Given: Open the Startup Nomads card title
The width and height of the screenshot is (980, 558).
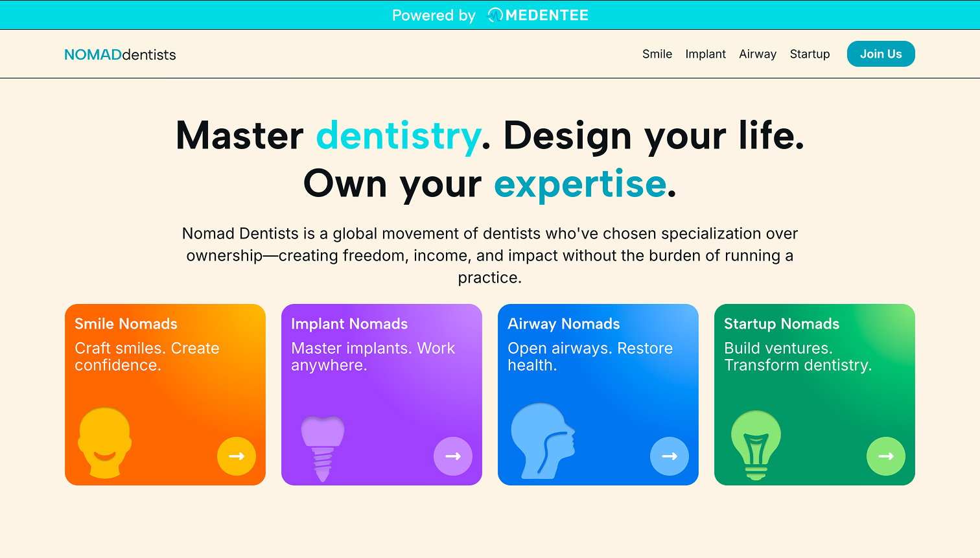Looking at the screenshot, I should pyautogui.click(x=782, y=323).
